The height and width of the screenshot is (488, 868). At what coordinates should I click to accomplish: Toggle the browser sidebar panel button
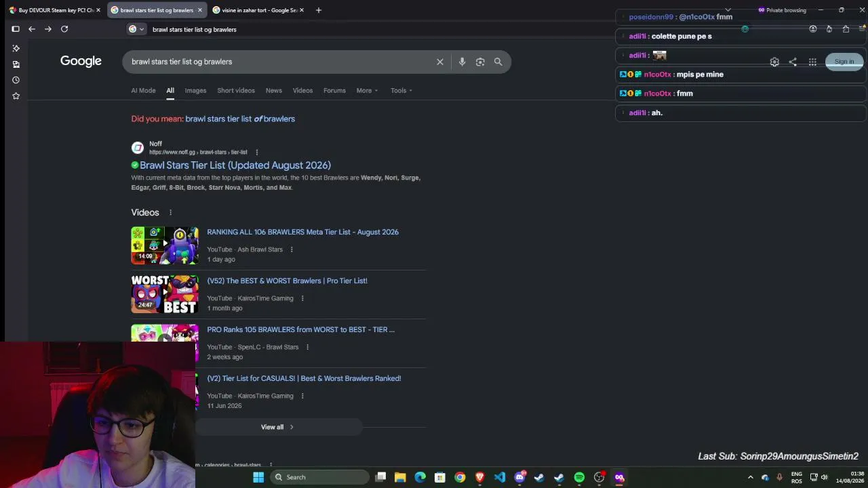pos(16,29)
